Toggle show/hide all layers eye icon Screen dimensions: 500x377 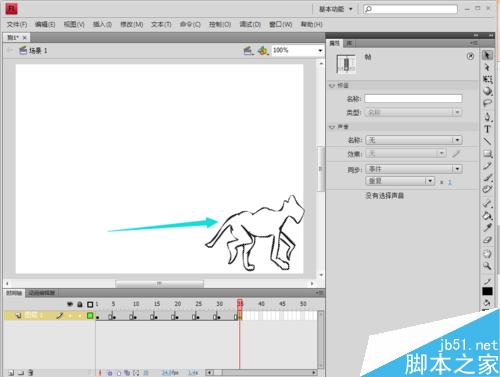[70, 304]
